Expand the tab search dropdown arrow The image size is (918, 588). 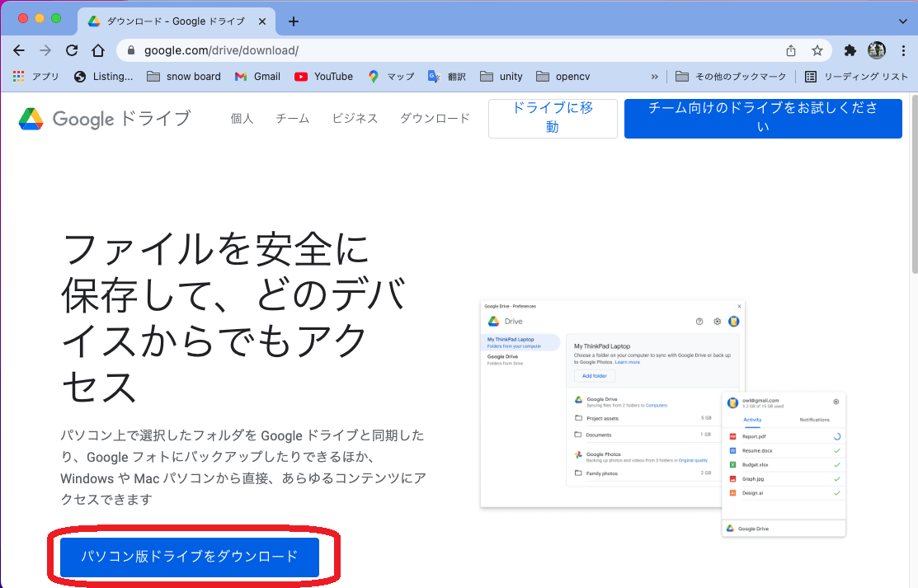pos(902,21)
